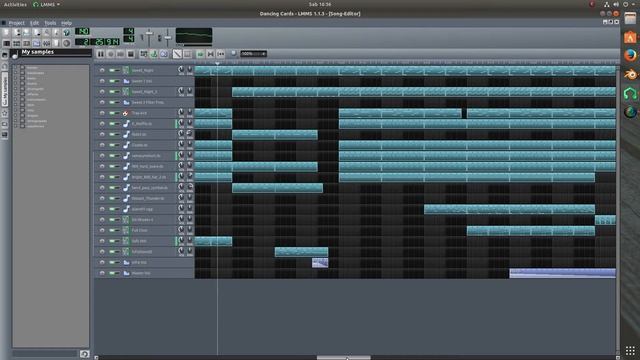Image resolution: width=640 pixels, height=360 pixels.
Task: Click the time signature numerator
Action: (129, 31)
